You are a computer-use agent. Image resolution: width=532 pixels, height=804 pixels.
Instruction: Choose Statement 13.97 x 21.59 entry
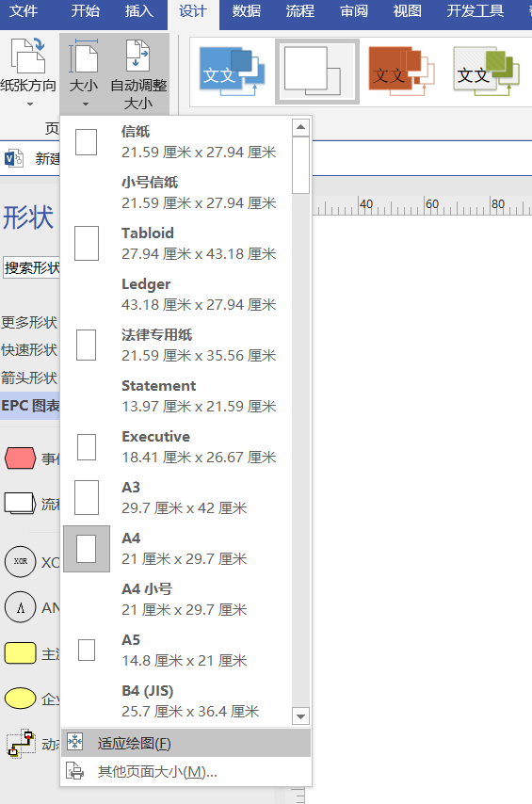coord(178,395)
